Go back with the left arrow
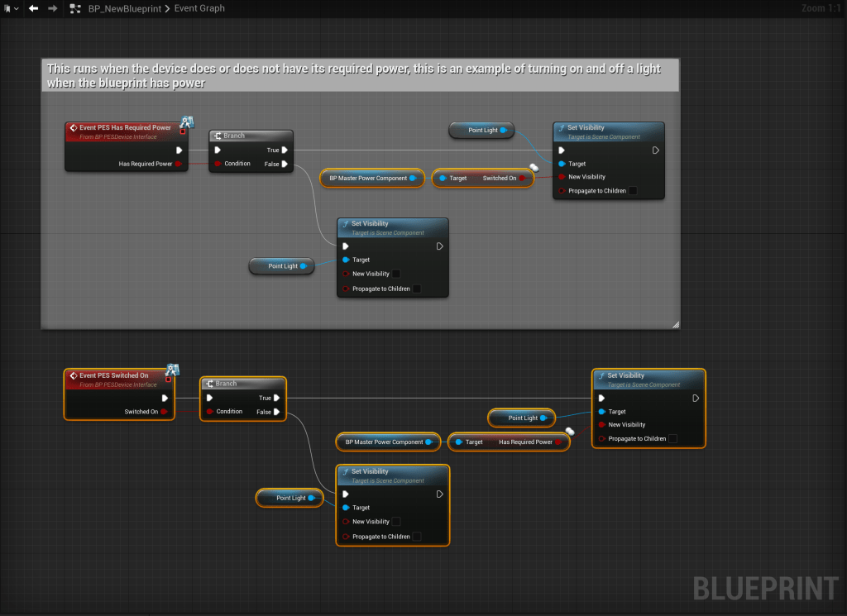This screenshot has height=616, width=847. point(33,8)
